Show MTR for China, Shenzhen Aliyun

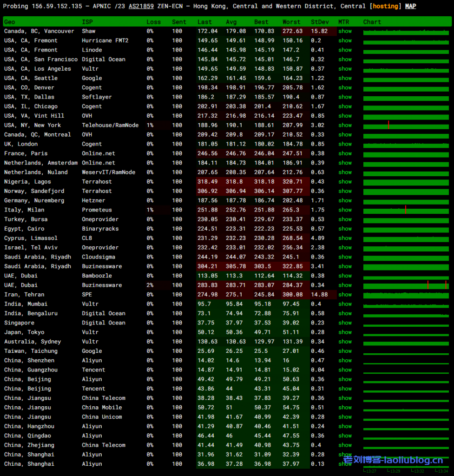pos(345,360)
